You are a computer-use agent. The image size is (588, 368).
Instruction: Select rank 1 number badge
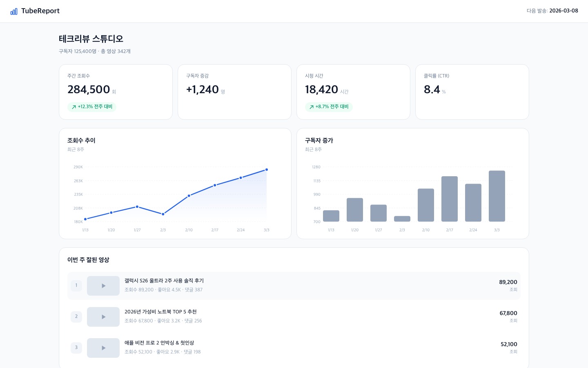(76, 285)
